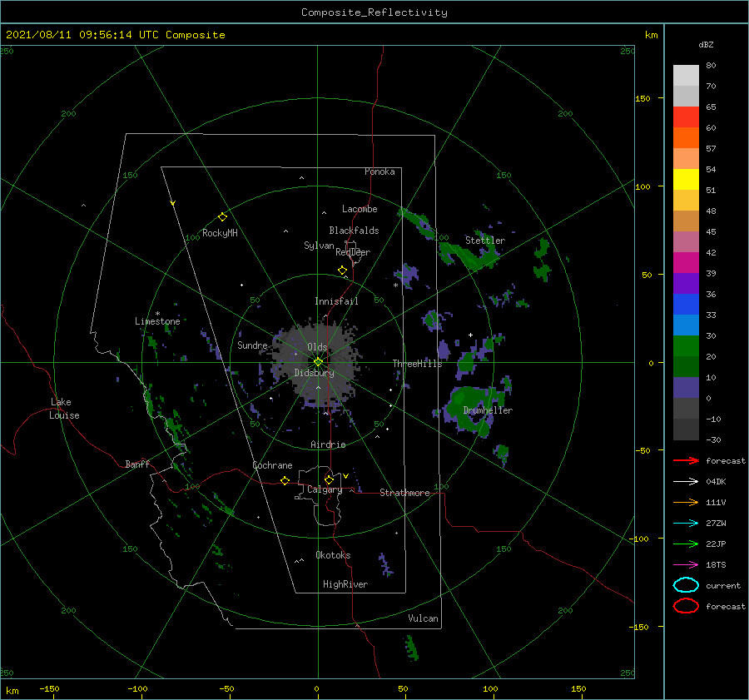Click the green 30 dBZ legend swatch
This screenshot has width=749, height=700.
click(x=686, y=345)
